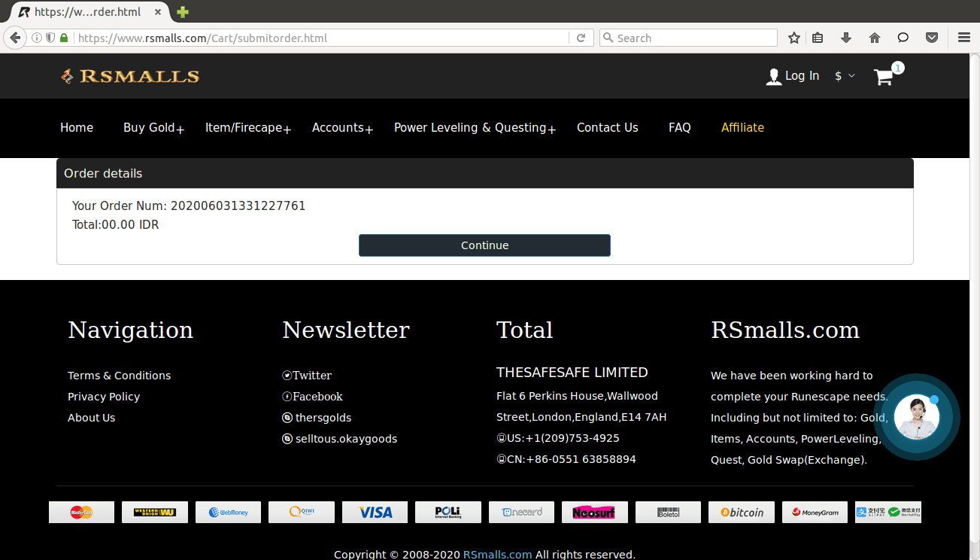Screen dimensions: 980x560
Task: Open the currency dollar dropdown
Action: click(x=845, y=76)
